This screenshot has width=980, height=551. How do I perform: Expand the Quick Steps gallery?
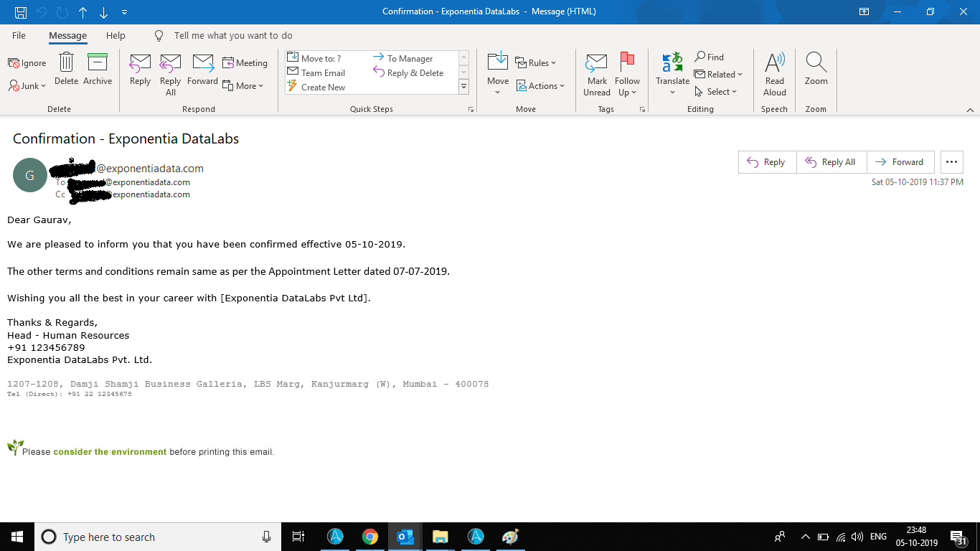tap(463, 87)
